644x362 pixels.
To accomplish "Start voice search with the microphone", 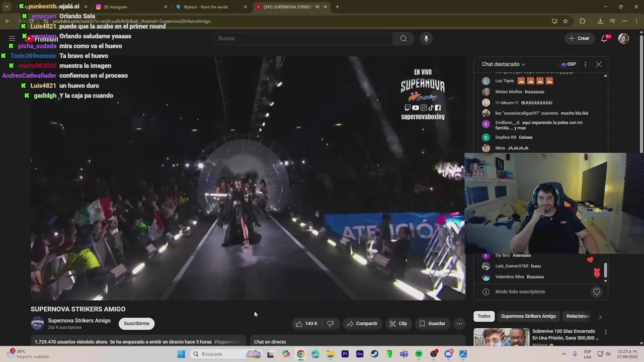I will 426,38.
